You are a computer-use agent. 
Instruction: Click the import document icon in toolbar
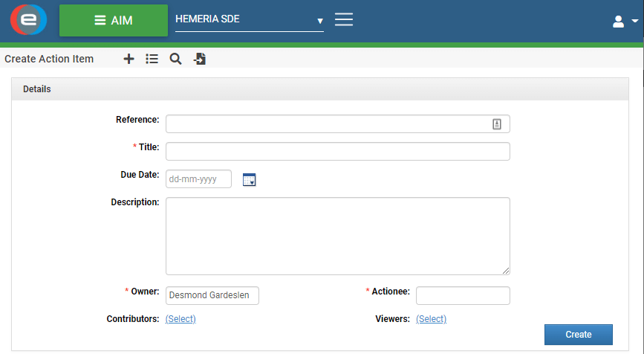(199, 59)
